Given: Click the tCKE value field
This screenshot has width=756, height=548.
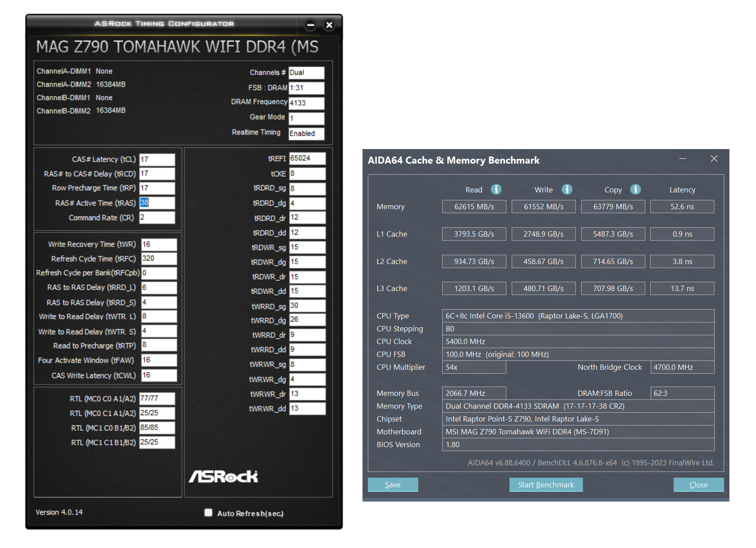Looking at the screenshot, I should pos(307,173).
